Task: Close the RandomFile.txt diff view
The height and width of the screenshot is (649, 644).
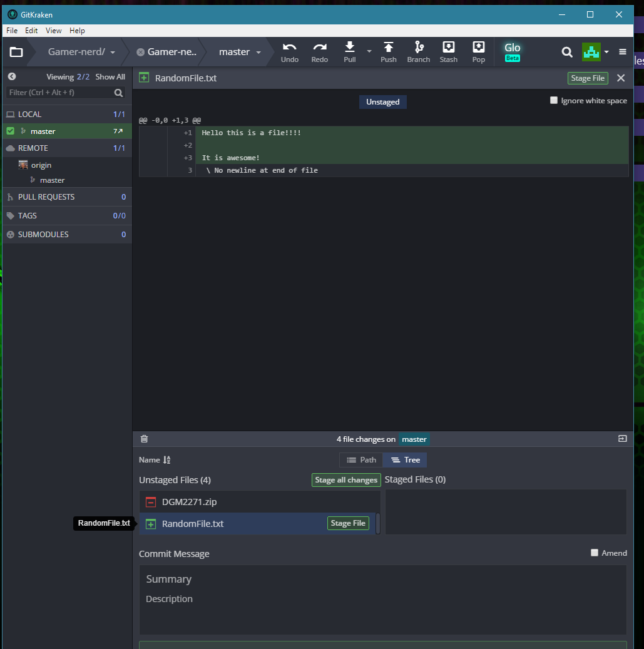Action: (621, 78)
